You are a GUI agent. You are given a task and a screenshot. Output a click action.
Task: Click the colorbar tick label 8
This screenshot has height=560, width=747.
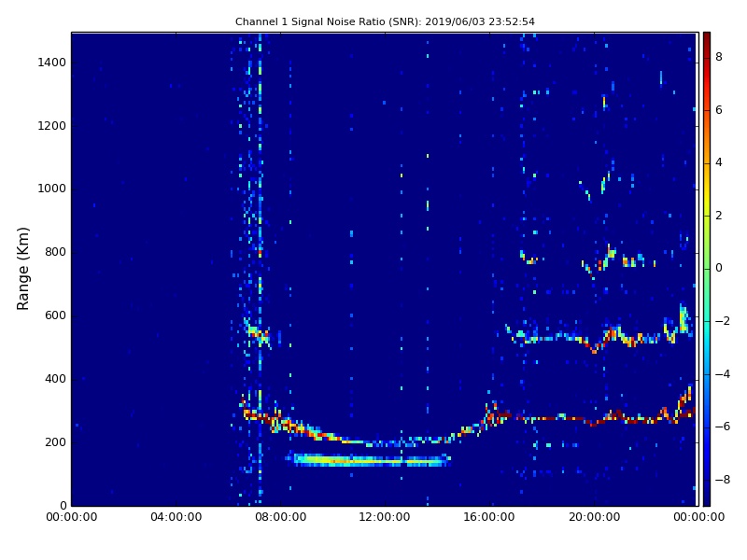[719, 57]
